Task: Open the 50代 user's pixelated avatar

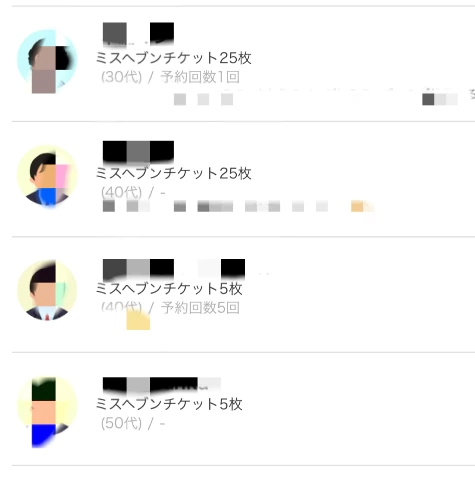Action: 47,412
